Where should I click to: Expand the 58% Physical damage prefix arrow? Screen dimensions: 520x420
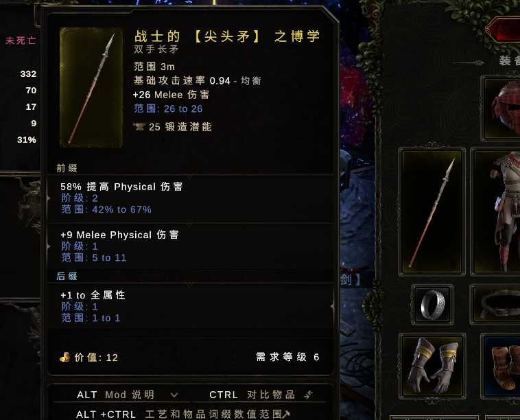point(49,198)
